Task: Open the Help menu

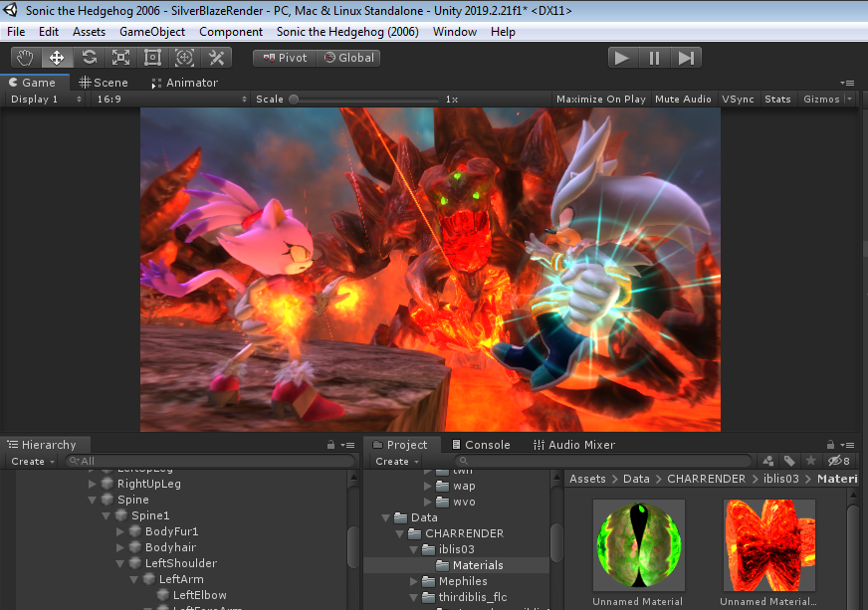Action: (503, 32)
